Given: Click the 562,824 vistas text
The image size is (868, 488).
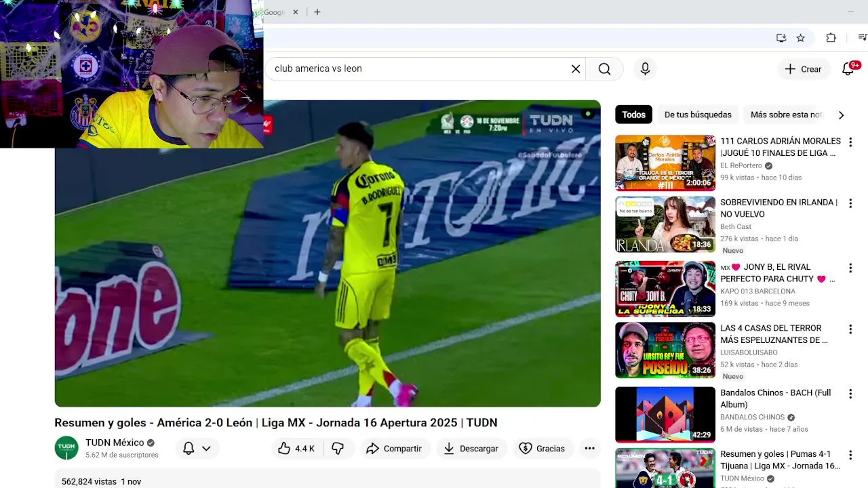Looking at the screenshot, I should point(89,482).
